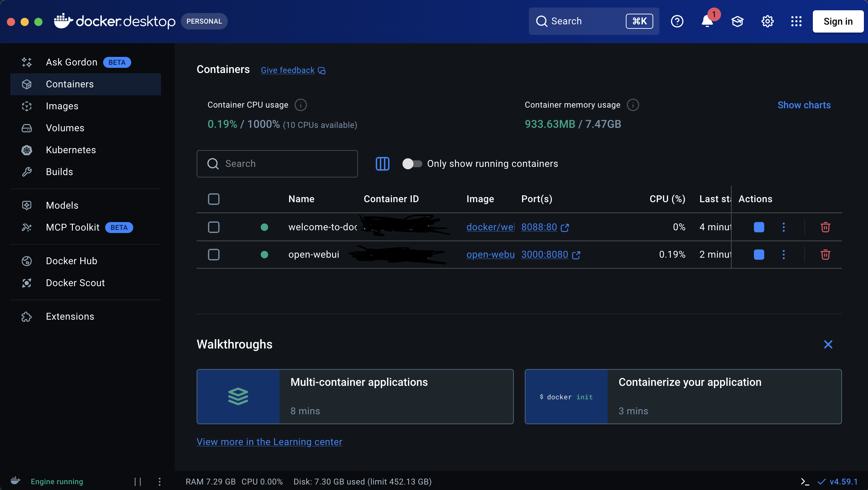
Task: Open Docker Scout from the sidebar
Action: [x=75, y=283]
